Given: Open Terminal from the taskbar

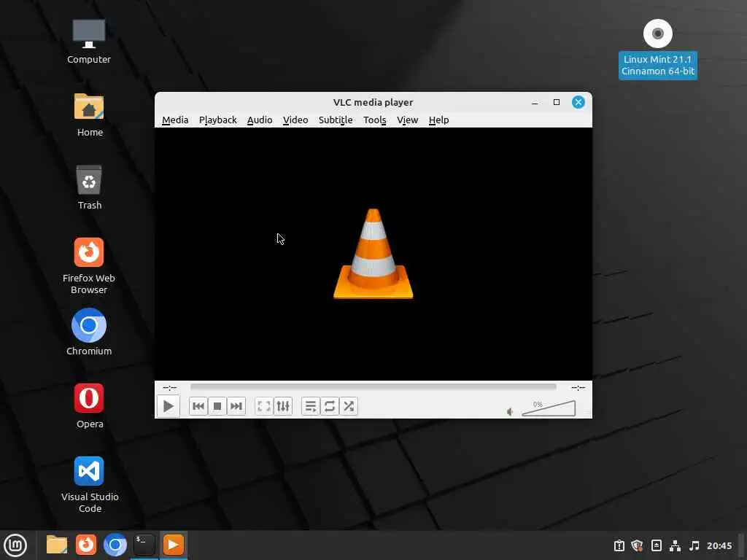Looking at the screenshot, I should (x=144, y=545).
